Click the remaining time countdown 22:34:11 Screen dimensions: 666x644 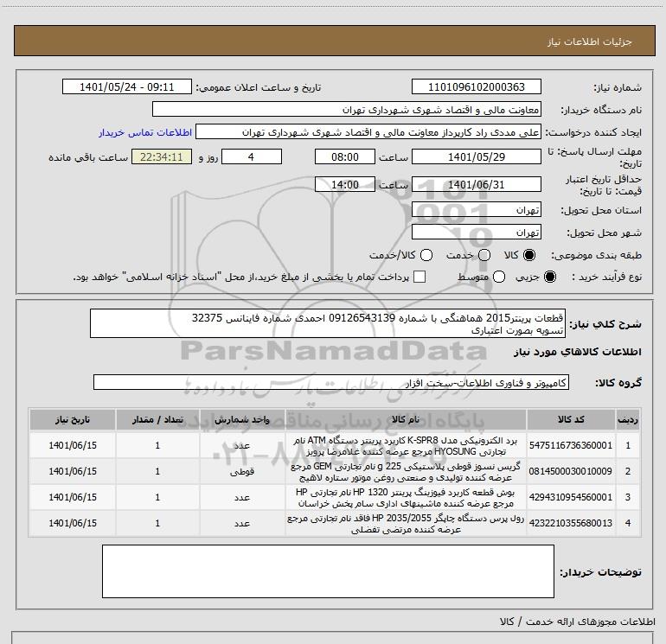point(162,156)
